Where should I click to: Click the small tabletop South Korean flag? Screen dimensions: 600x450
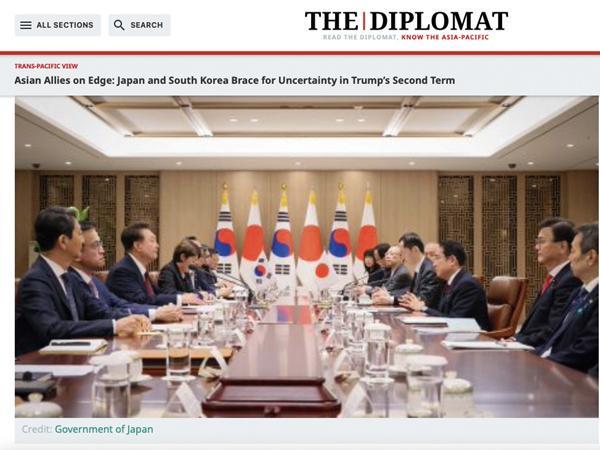260,271
